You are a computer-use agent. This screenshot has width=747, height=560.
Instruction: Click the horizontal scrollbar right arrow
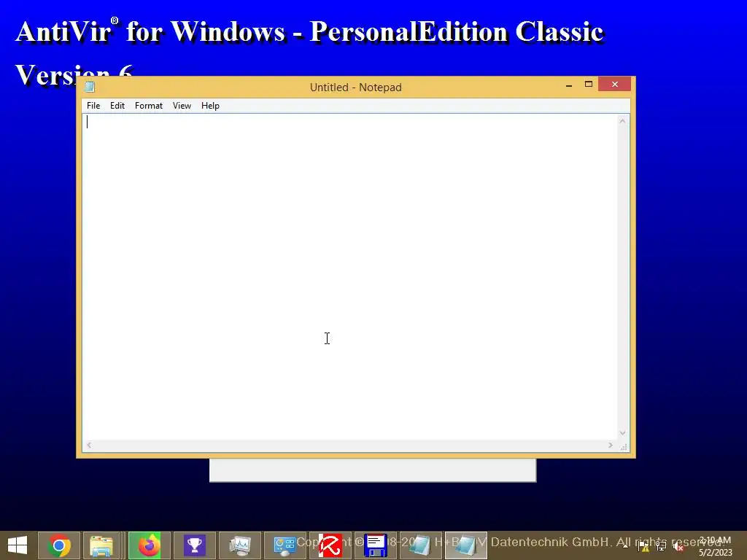coord(611,446)
